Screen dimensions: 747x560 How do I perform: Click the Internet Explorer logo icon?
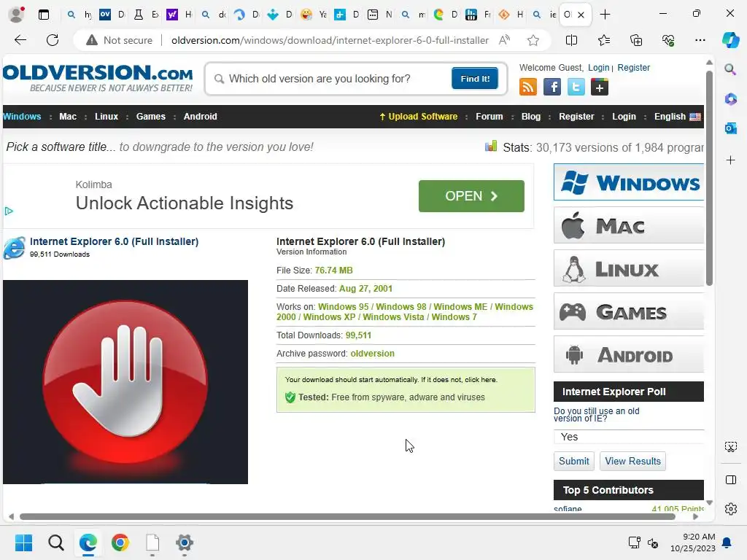click(15, 248)
